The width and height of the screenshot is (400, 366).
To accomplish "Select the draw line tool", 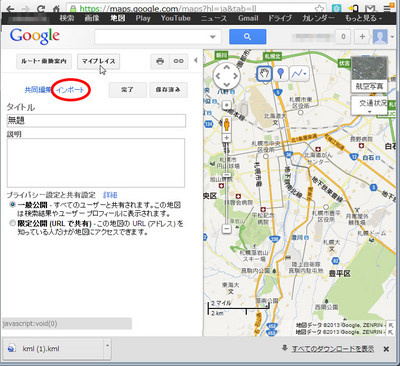I will point(299,73).
